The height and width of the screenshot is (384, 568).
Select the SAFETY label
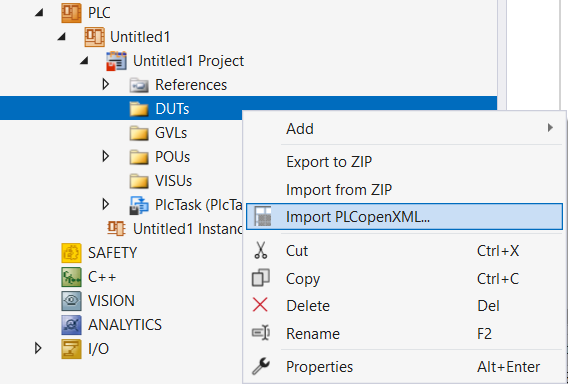113,252
